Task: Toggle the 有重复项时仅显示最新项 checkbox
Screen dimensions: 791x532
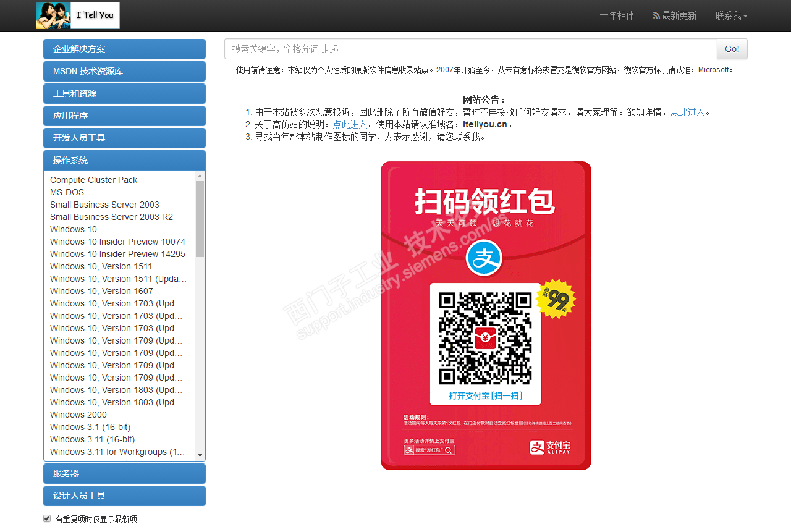Action: click(x=47, y=518)
